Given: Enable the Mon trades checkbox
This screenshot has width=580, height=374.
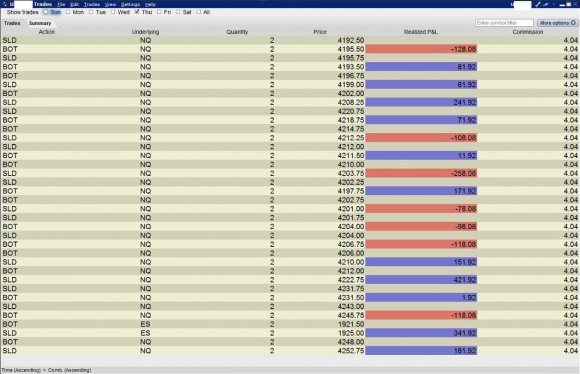Looking at the screenshot, I should pos(68,12).
